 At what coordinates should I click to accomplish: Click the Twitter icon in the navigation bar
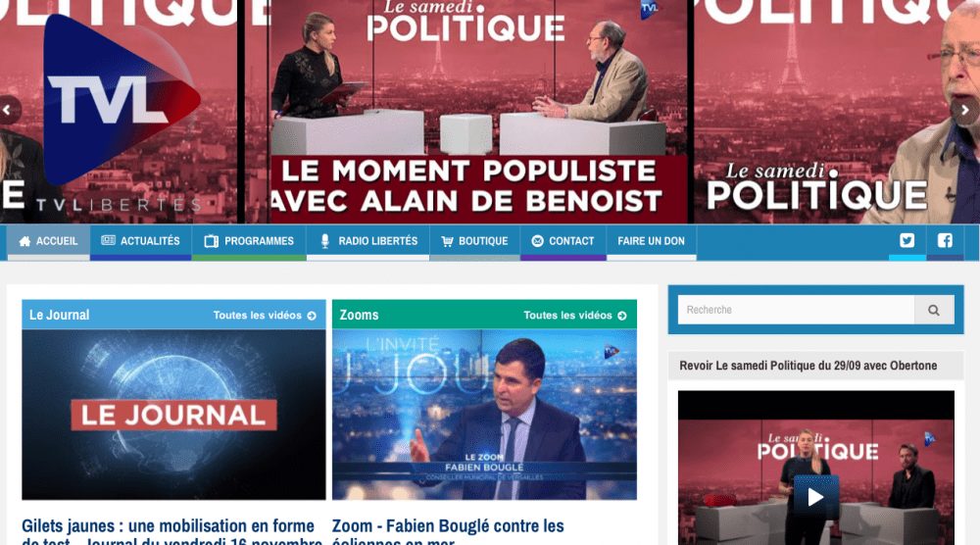(x=906, y=240)
